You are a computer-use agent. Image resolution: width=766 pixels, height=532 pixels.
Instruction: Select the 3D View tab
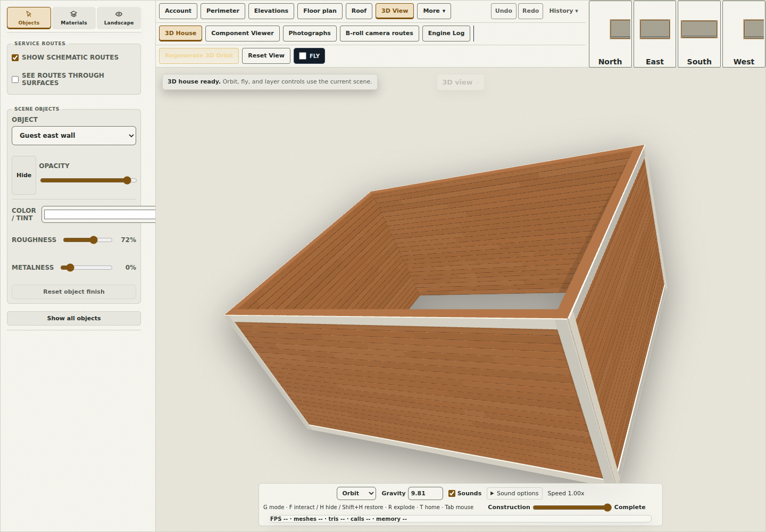point(395,11)
